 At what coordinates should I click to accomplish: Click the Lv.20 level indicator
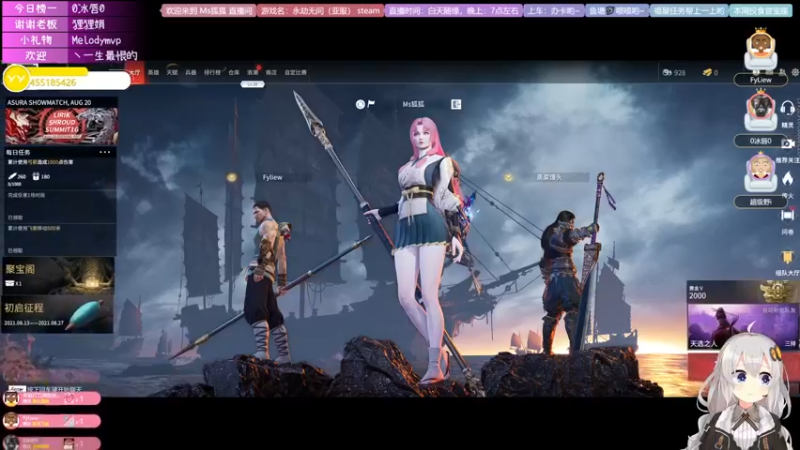[x=253, y=84]
